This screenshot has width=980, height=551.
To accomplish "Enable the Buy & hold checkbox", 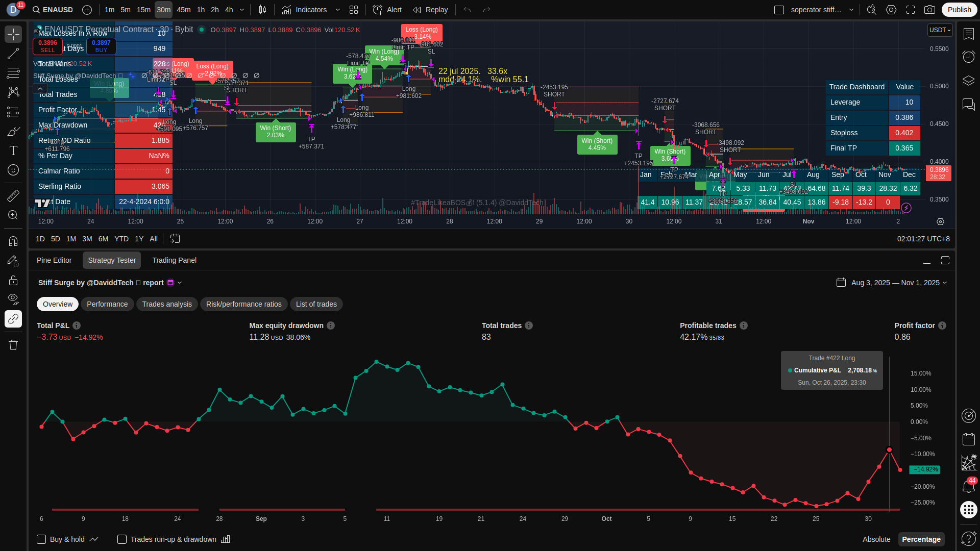I will [41, 539].
